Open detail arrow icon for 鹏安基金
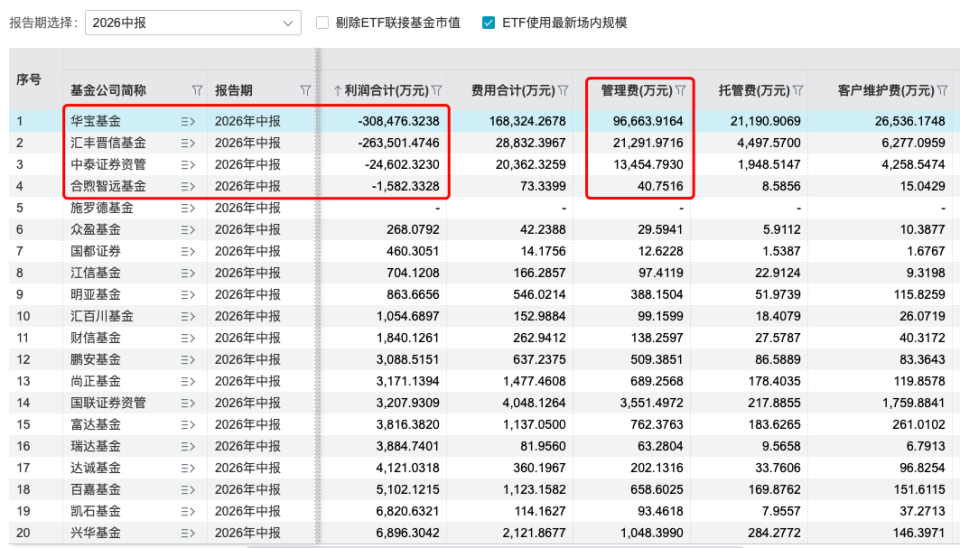 coord(188,360)
